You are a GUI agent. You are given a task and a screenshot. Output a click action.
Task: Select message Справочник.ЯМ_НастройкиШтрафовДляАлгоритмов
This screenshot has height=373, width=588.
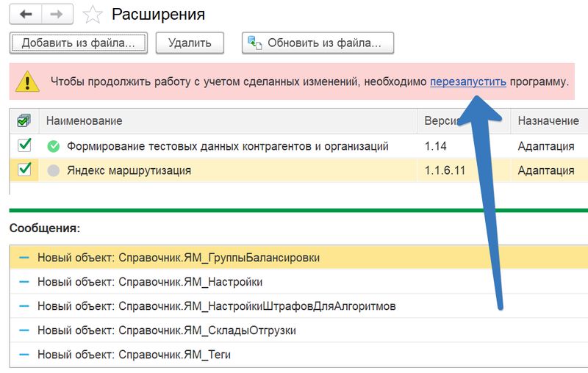[x=298, y=306]
